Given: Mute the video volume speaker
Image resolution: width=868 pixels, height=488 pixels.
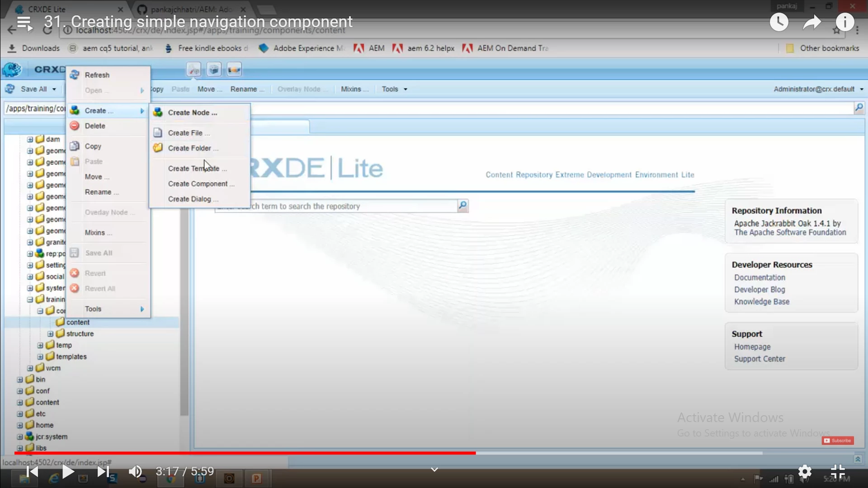Looking at the screenshot, I should tap(135, 471).
